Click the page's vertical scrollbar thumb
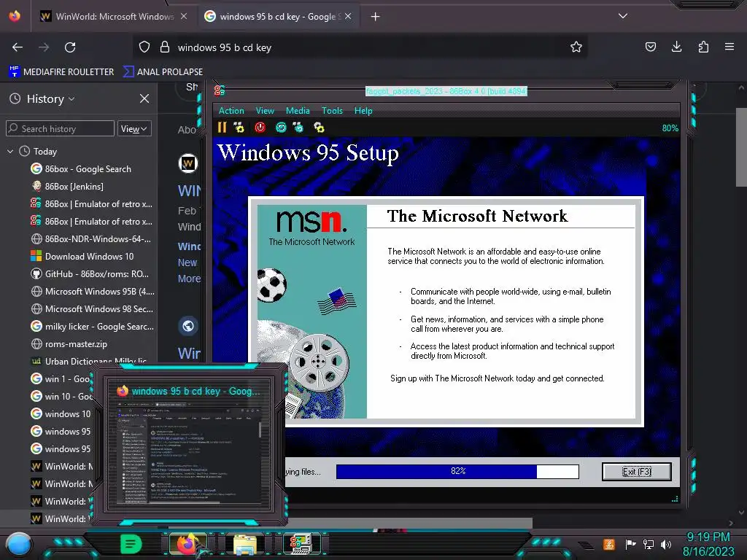 (741, 147)
